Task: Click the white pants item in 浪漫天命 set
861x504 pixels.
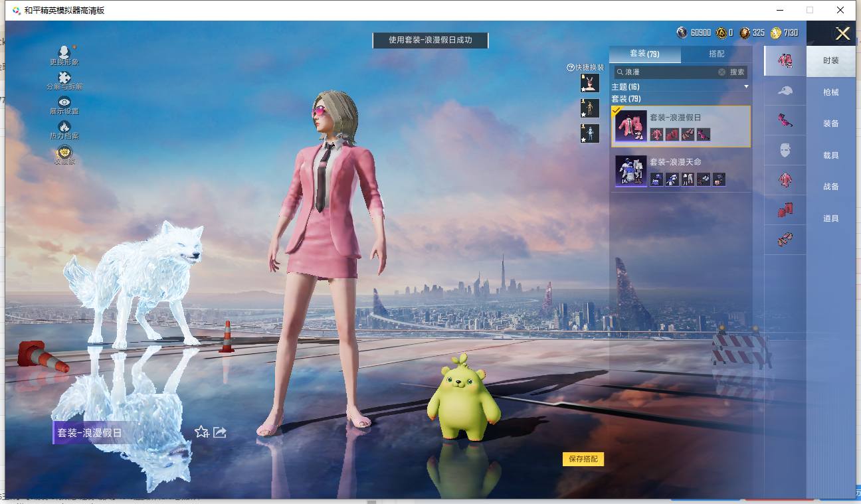Action: (688, 179)
